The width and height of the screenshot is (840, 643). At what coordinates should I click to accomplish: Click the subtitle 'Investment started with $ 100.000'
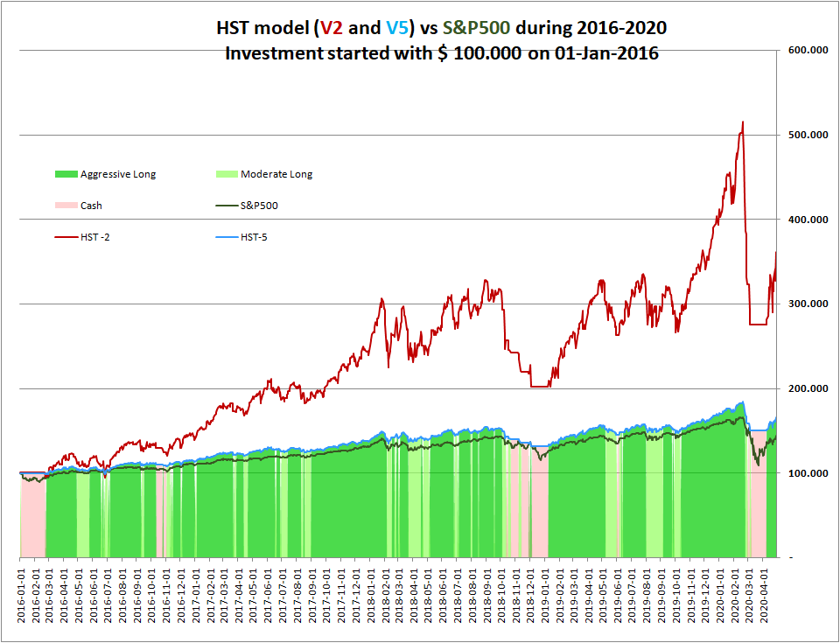(x=442, y=53)
